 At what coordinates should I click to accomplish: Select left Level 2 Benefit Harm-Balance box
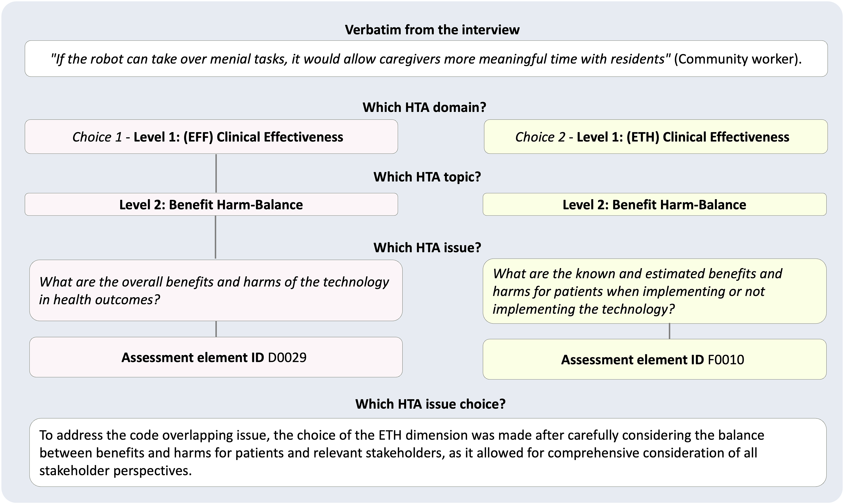(211, 204)
